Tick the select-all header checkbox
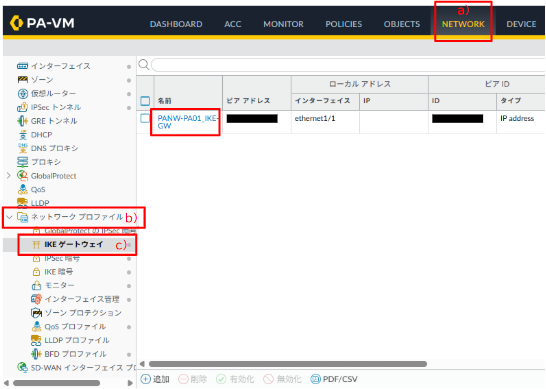 click(145, 101)
